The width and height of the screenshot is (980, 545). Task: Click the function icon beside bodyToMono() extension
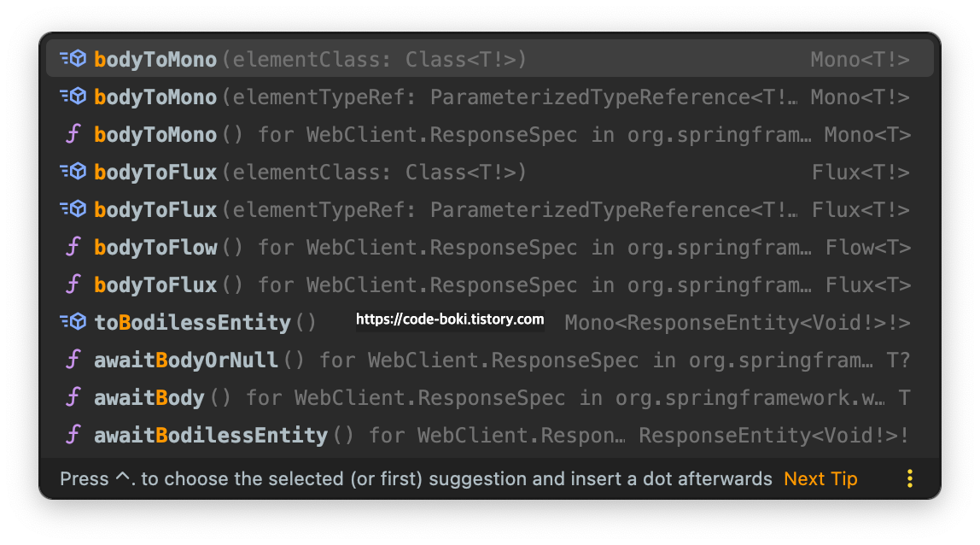(73, 134)
